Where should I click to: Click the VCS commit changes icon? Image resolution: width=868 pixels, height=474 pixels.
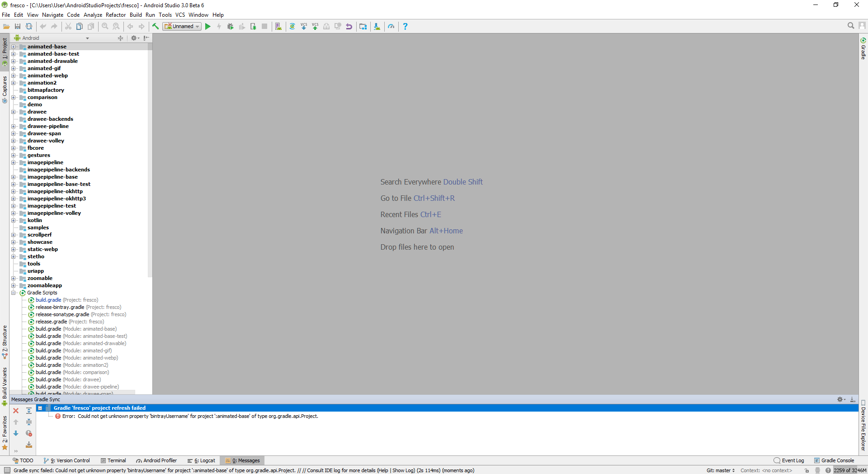(315, 26)
